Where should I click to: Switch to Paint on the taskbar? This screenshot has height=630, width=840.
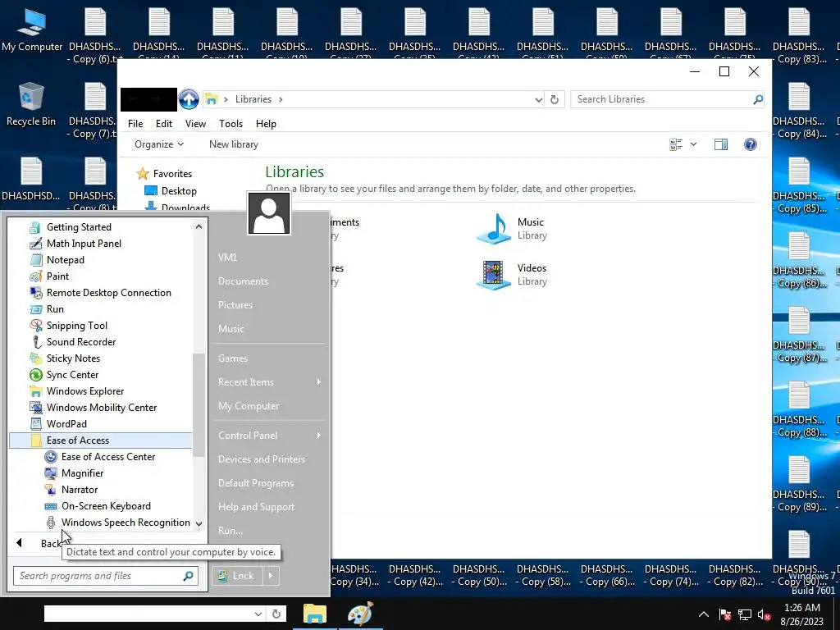coord(360,614)
